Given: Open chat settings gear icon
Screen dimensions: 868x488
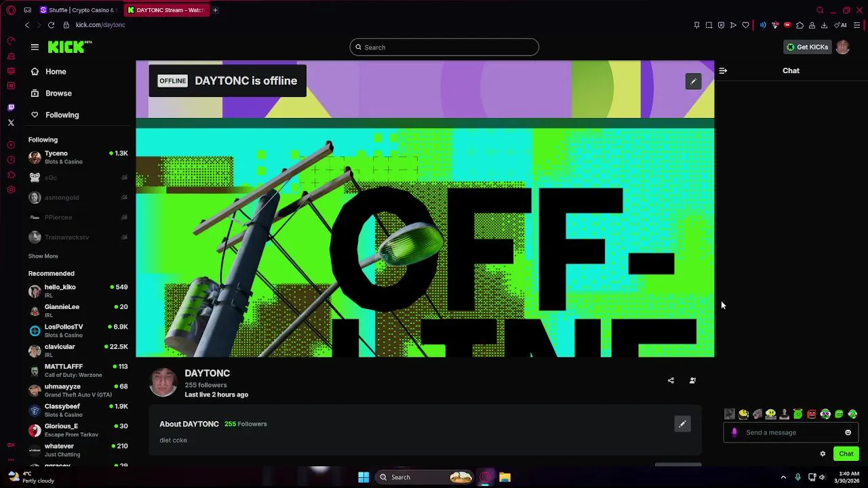Looking at the screenshot, I should [823, 454].
